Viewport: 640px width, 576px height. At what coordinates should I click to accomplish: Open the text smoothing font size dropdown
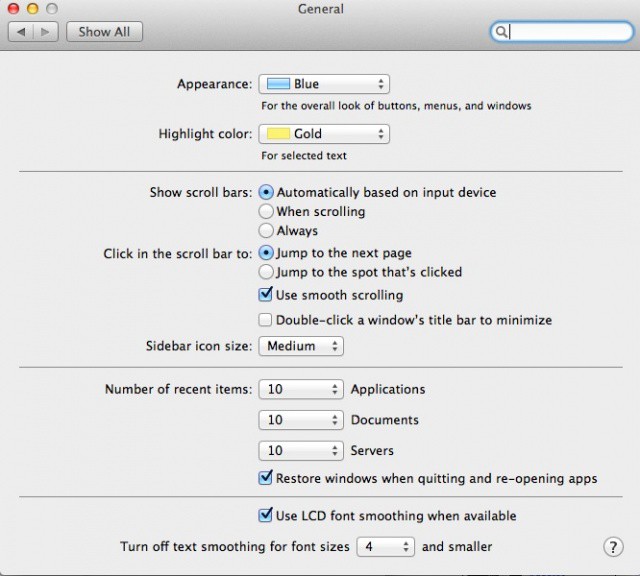[386, 547]
